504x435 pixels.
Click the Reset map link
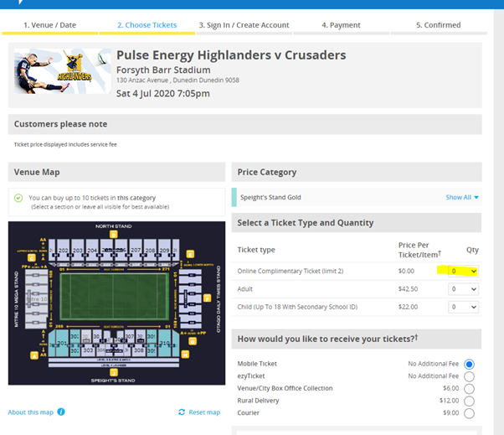click(x=204, y=412)
